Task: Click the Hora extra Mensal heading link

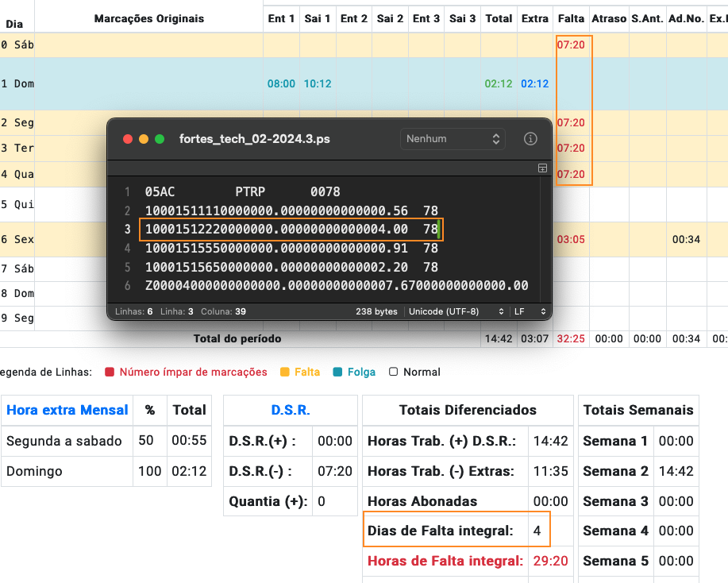Action: pyautogui.click(x=67, y=410)
